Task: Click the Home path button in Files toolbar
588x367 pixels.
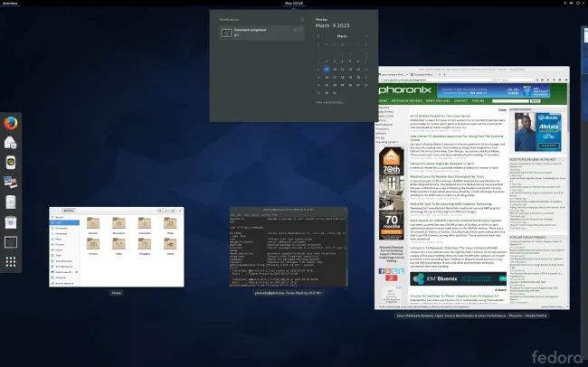Action: pos(69,211)
